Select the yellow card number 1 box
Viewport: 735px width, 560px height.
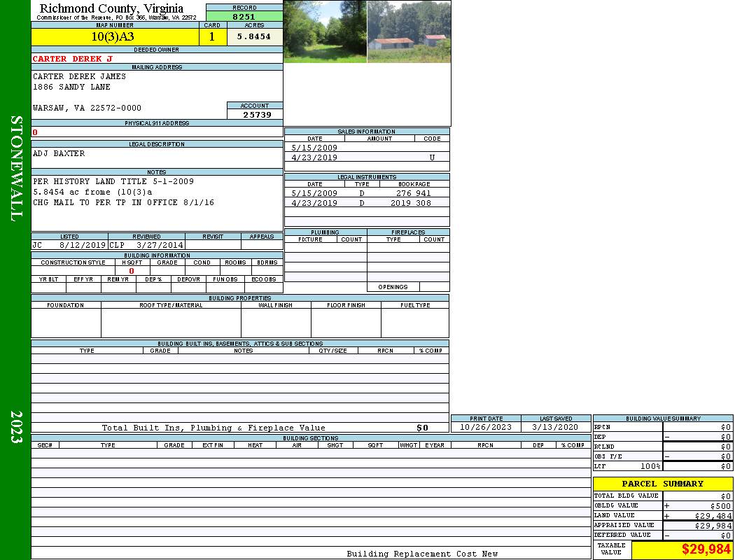point(212,37)
